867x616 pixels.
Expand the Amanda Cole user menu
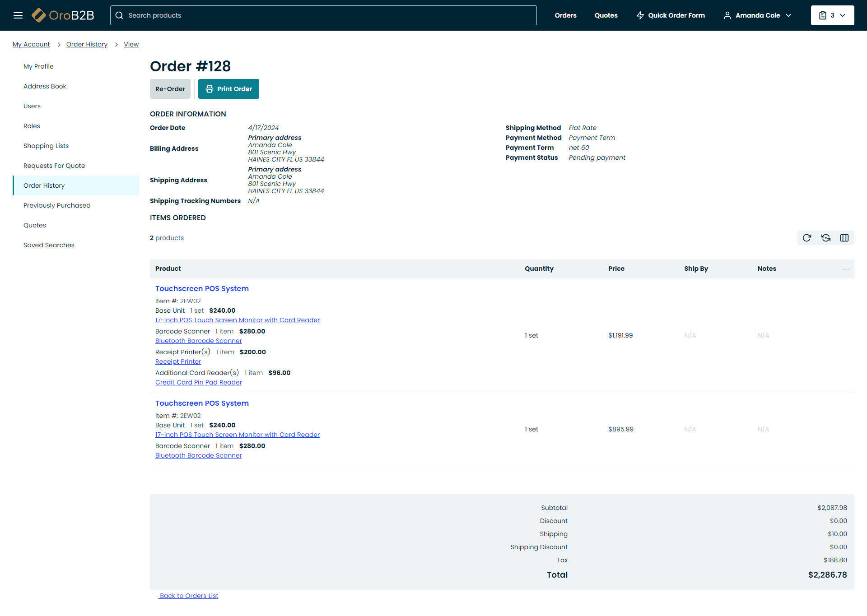pos(758,15)
